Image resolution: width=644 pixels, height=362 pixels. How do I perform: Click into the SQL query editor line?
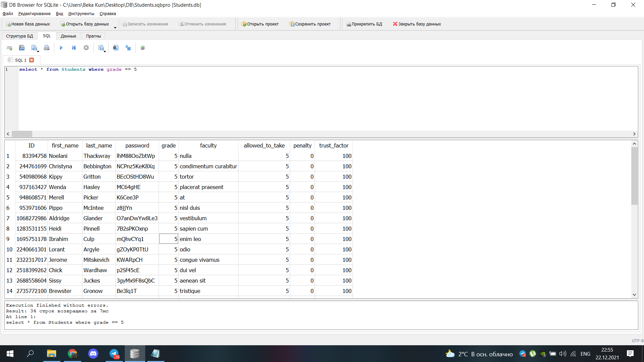point(78,69)
